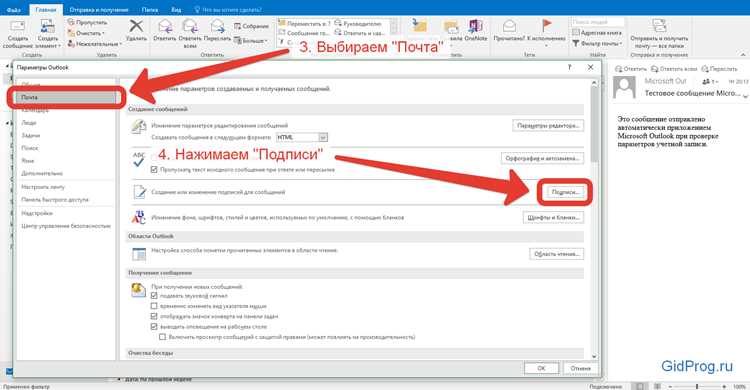This screenshot has width=750, height=390.
Task: Click the Ответить всем icon in reading pane
Action: 655,69
